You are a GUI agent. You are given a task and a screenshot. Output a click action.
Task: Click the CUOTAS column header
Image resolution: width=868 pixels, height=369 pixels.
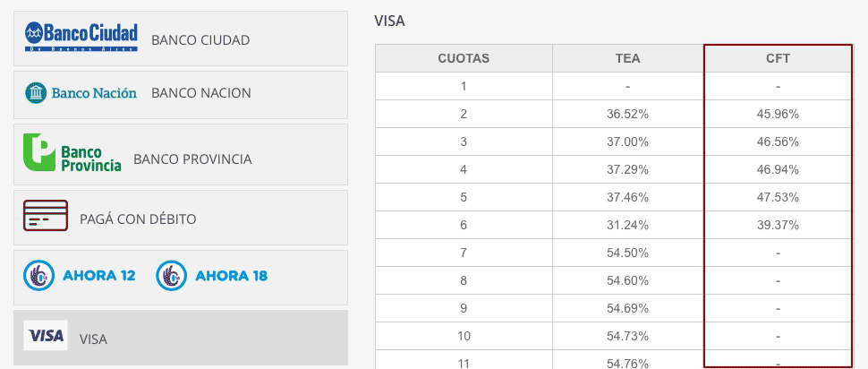(464, 58)
